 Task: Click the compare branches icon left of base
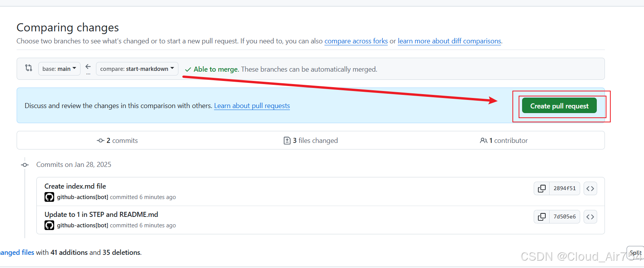tap(29, 68)
